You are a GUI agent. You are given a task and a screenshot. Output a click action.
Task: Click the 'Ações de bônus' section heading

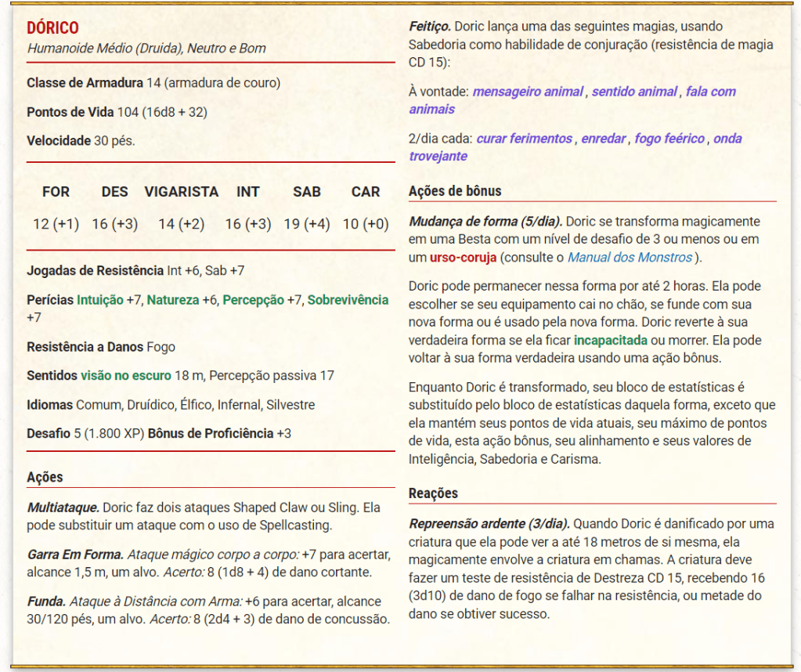455,191
